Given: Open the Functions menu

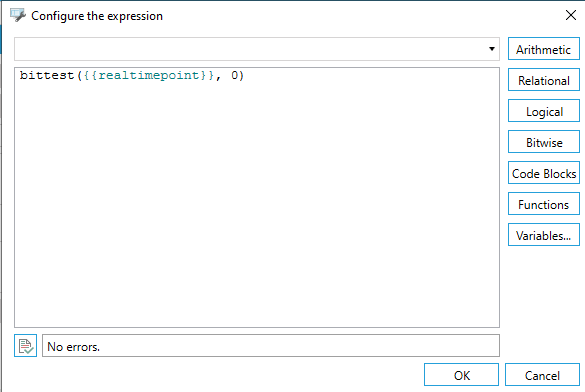Looking at the screenshot, I should 544,204.
